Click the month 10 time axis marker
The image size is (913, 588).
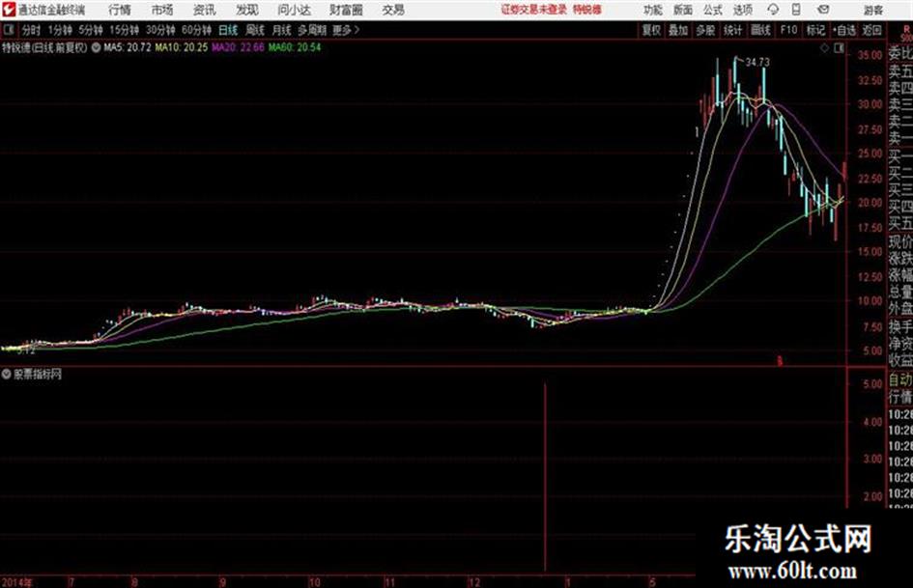pyautogui.click(x=314, y=582)
